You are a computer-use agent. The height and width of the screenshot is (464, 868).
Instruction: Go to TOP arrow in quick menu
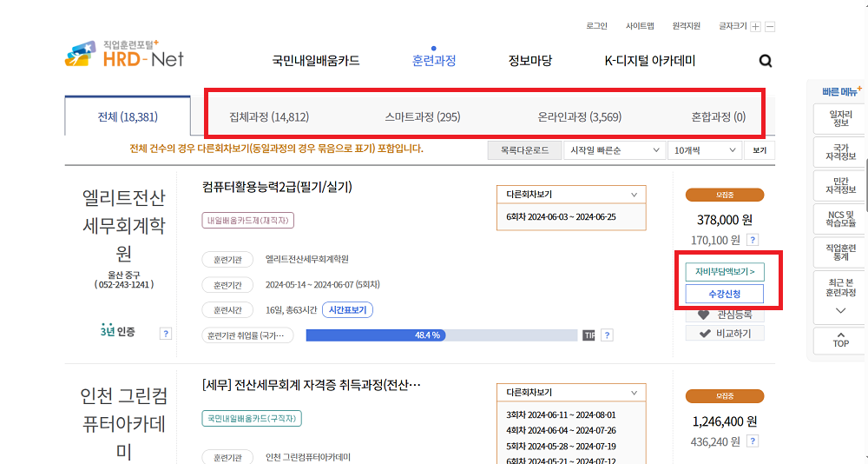(840, 341)
